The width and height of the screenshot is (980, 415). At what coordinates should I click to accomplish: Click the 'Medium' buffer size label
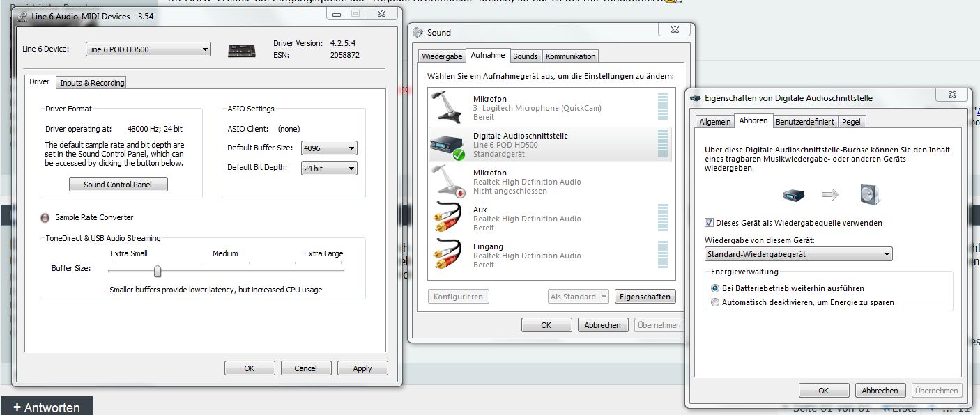click(x=225, y=253)
